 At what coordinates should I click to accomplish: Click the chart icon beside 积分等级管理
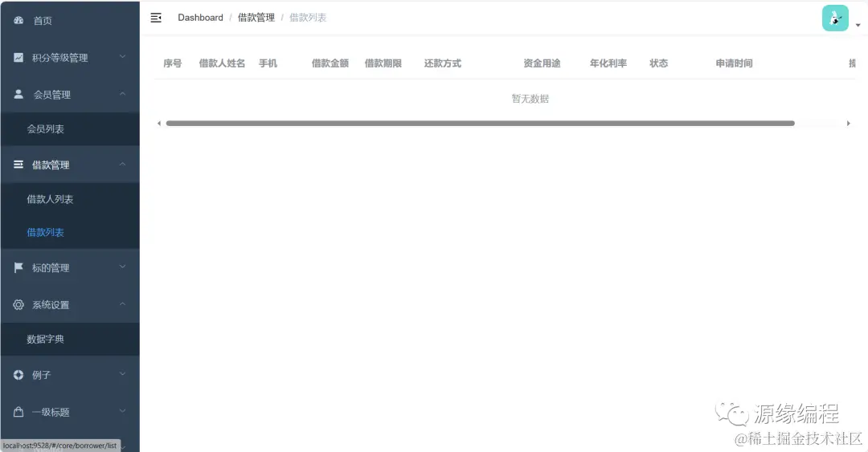pos(18,58)
